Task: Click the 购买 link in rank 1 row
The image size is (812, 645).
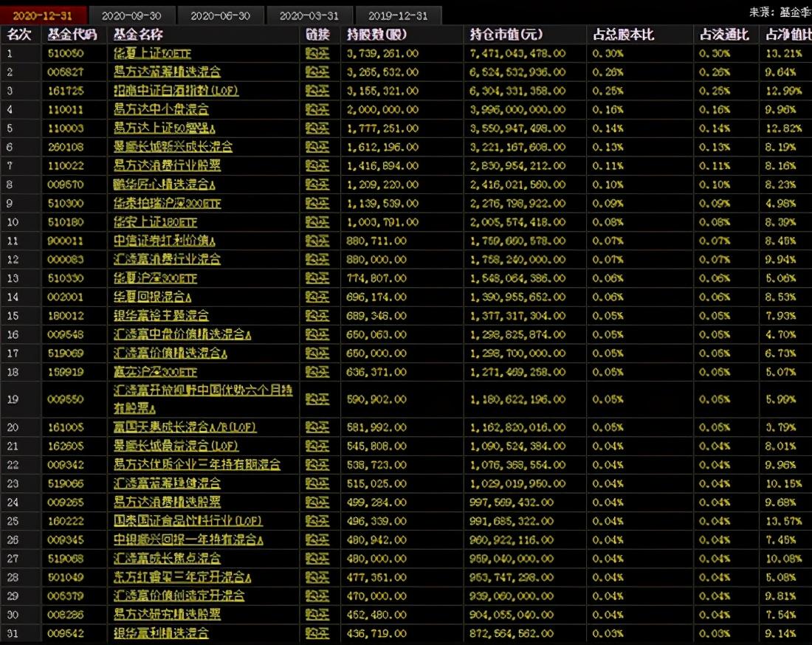Action: pyautogui.click(x=317, y=53)
